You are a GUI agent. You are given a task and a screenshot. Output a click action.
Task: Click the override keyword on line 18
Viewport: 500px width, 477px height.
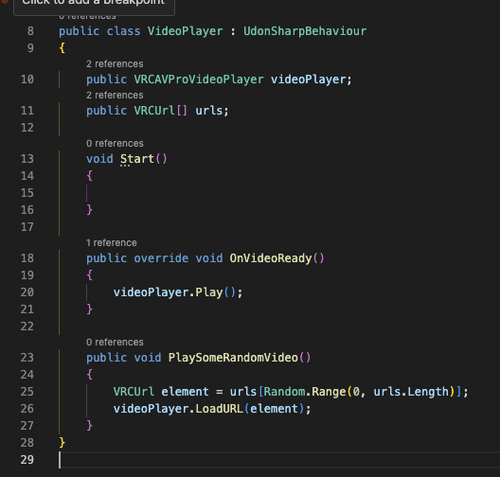tap(161, 258)
